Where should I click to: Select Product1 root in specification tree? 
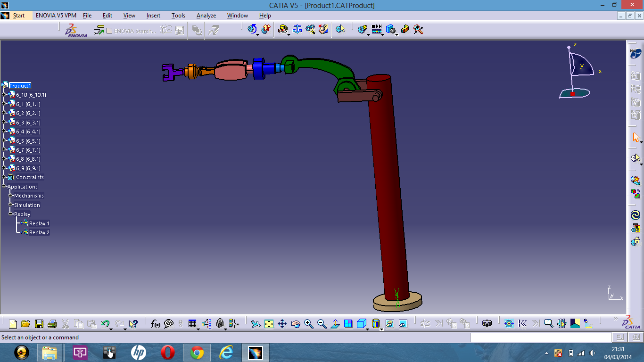(x=20, y=86)
